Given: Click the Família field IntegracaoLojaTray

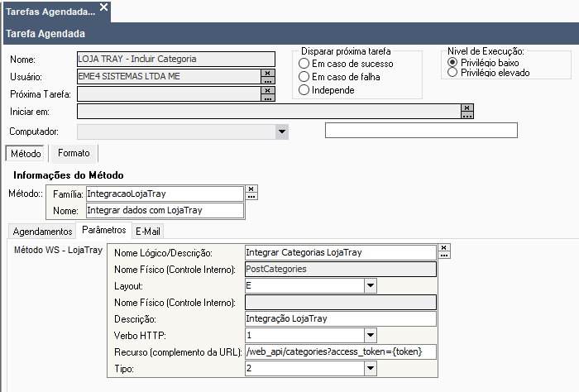Looking at the screenshot, I should pos(165,194).
